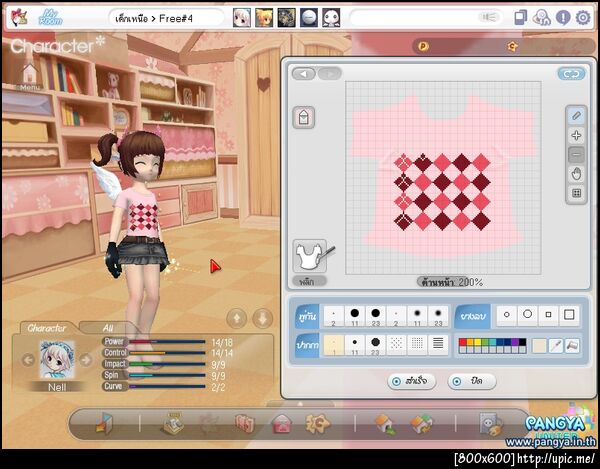This screenshot has height=469, width=600.
Task: Click the round up arrow button
Action: pos(236,318)
